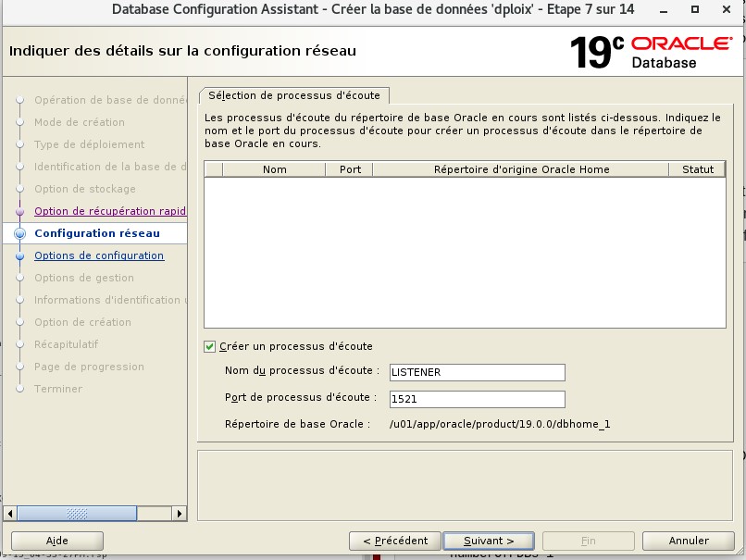746x560 pixels.
Task: Click the Statut column header
Action: [x=697, y=169]
